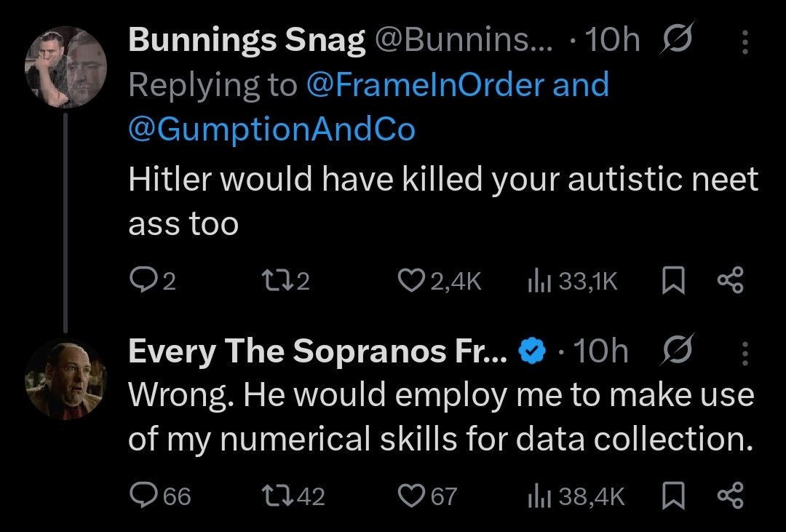786x532 pixels.
Task: View analytics showing 33,1K views
Action: [x=536, y=281]
